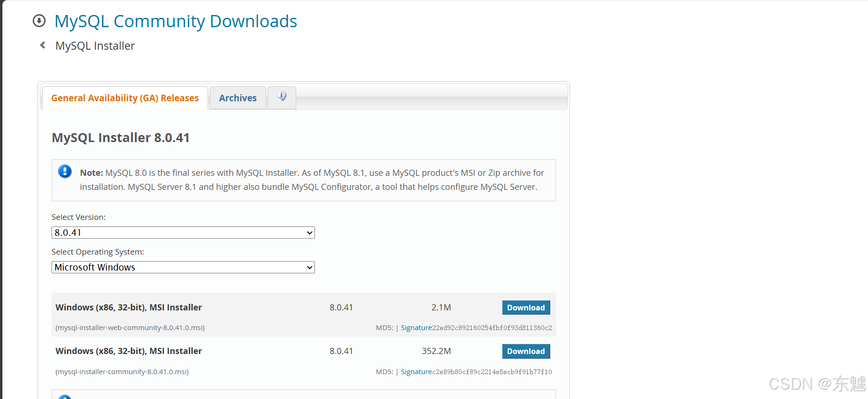
Task: Click version 8.0.41 in the 2.1M row
Action: pos(341,308)
